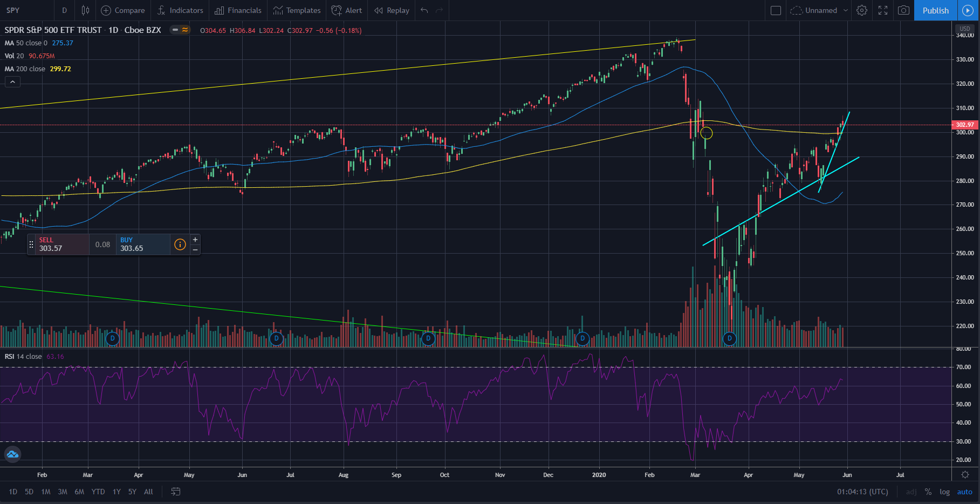Open the USD currency selector
The image size is (980, 504).
pyautogui.click(x=965, y=29)
